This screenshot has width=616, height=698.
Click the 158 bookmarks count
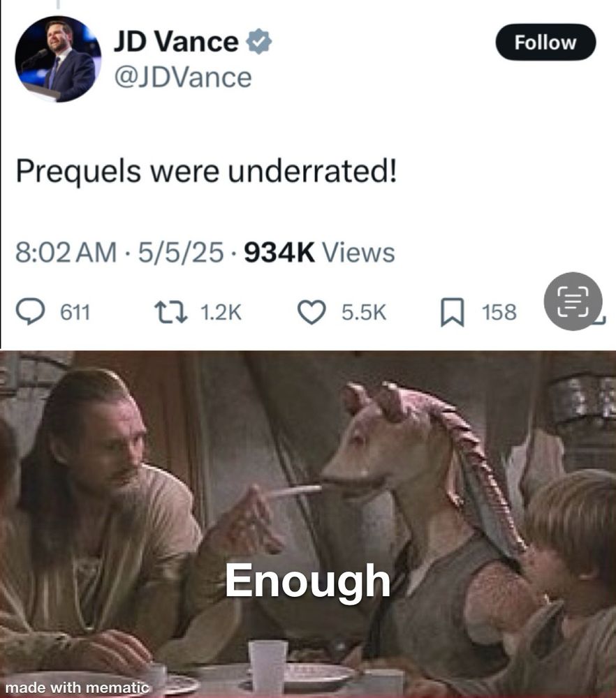pyautogui.click(x=499, y=312)
